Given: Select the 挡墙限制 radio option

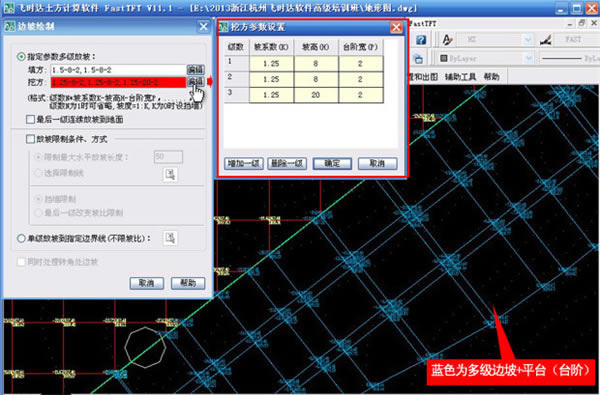Looking at the screenshot, I should 38,199.
